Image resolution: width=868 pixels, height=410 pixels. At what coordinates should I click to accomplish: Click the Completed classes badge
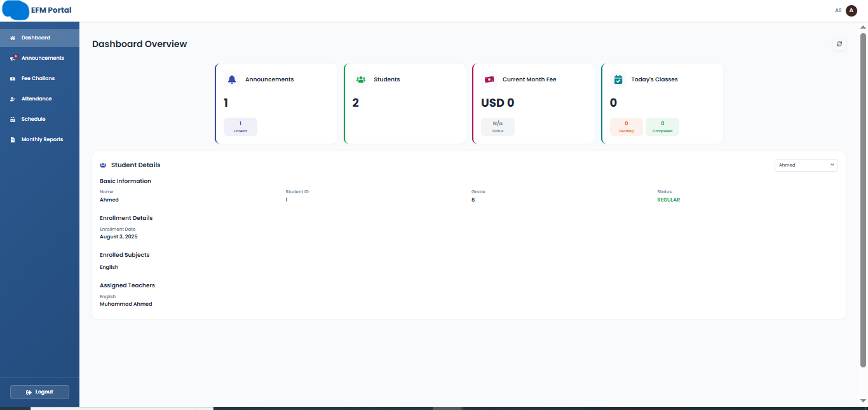[x=662, y=126]
